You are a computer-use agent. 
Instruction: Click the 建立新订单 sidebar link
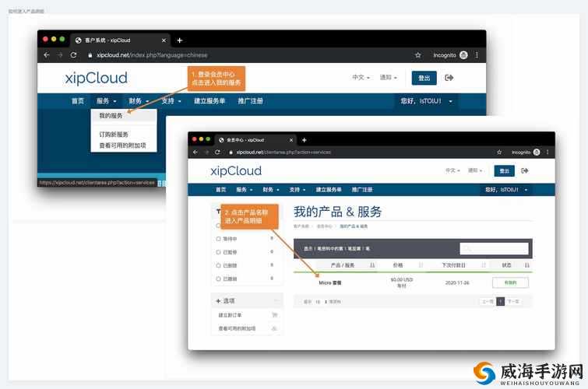(x=230, y=315)
